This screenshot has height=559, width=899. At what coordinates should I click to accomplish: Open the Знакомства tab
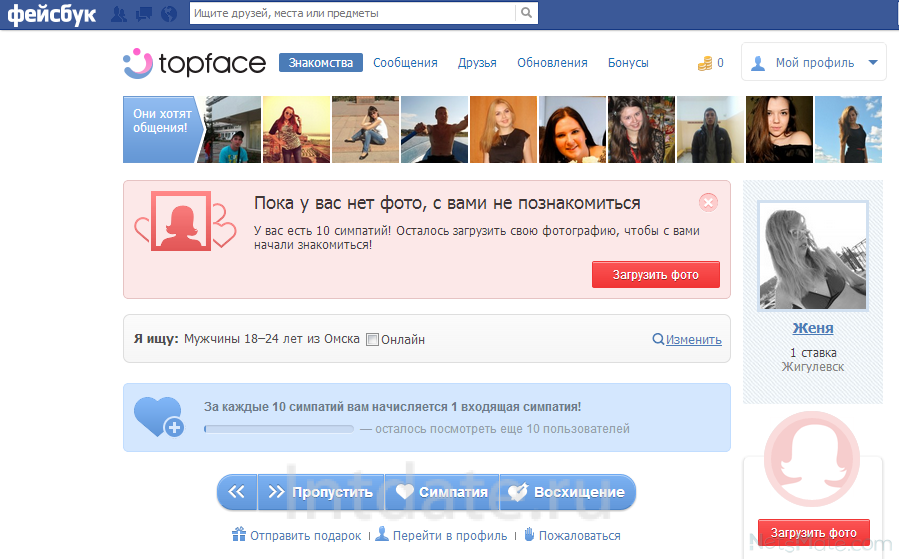[320, 62]
